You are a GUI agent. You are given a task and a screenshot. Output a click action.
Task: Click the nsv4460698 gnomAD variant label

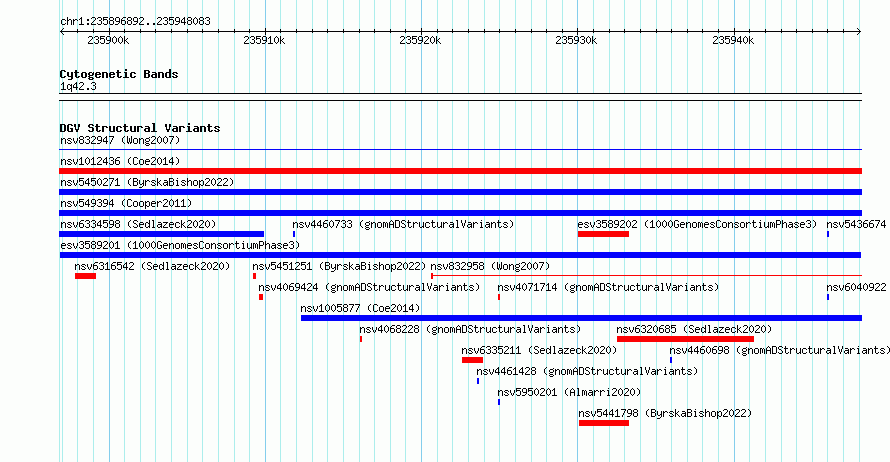[779, 350]
